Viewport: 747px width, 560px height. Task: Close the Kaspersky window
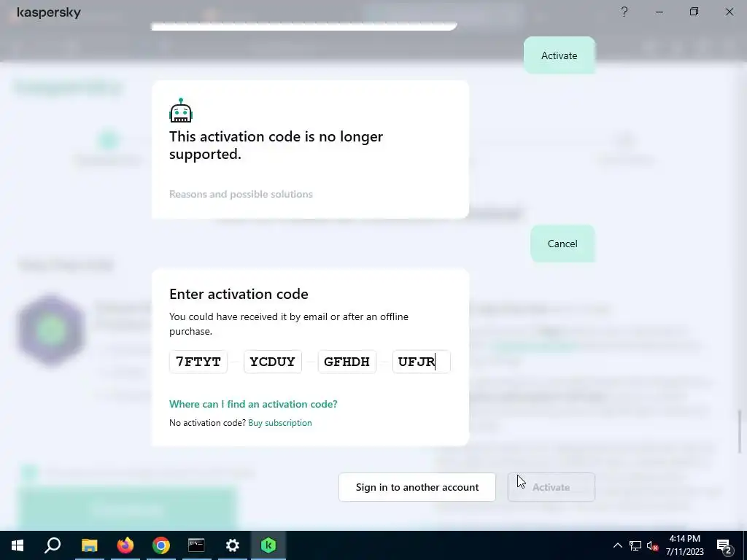click(729, 12)
